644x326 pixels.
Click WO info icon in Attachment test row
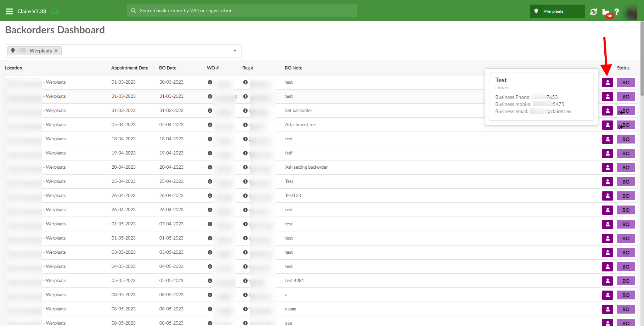210,125
